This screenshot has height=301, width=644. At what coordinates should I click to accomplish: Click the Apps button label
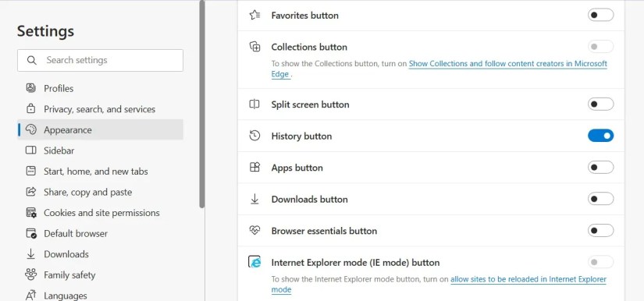(x=297, y=168)
